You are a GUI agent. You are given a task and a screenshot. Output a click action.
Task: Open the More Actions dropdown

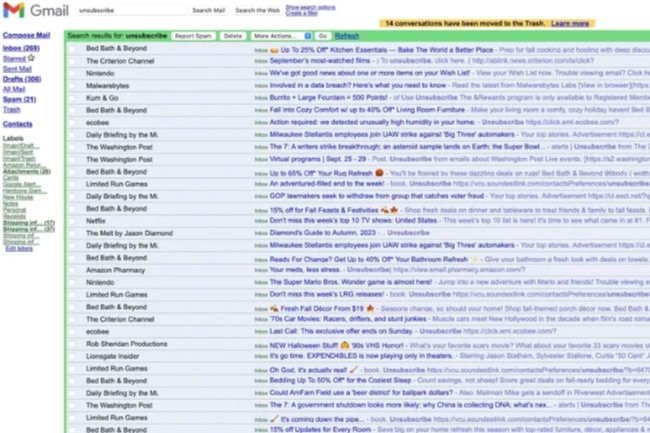281,36
